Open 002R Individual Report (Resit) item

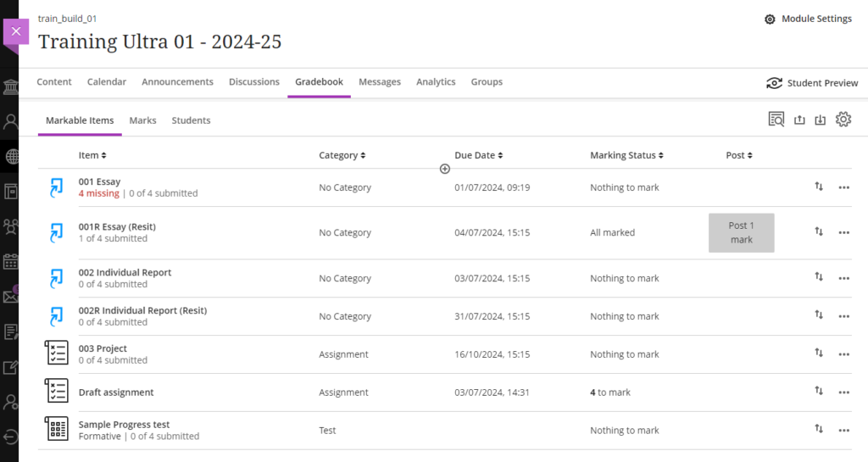coord(142,311)
